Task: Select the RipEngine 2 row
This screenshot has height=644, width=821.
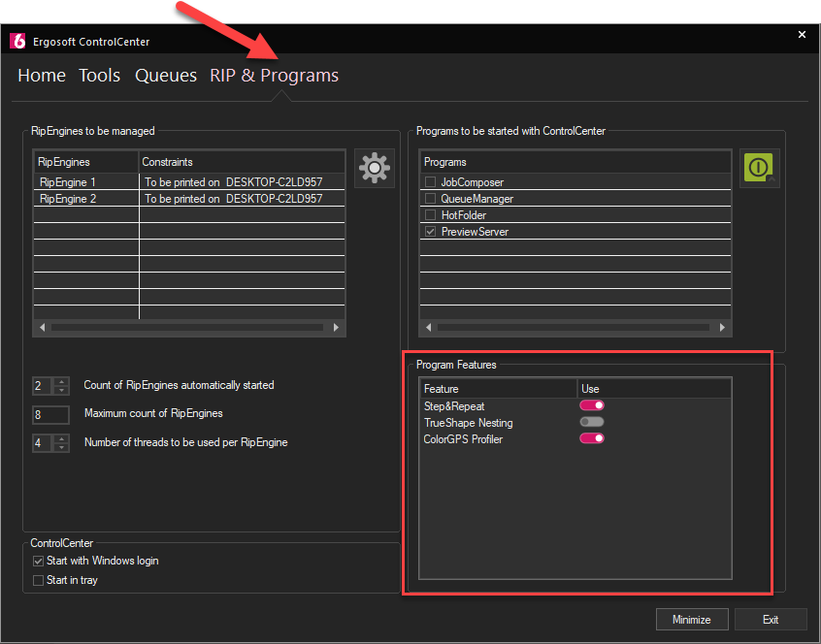Action: [x=189, y=199]
